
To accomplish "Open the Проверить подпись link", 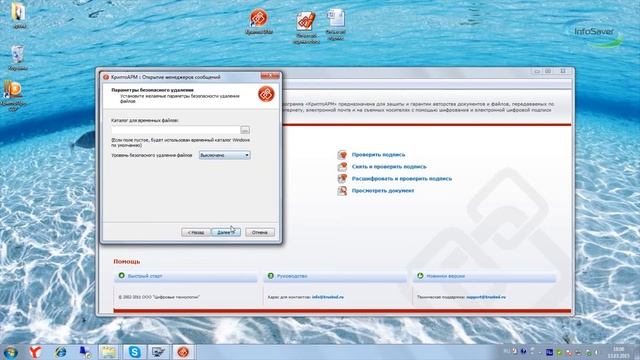I will point(378,155).
